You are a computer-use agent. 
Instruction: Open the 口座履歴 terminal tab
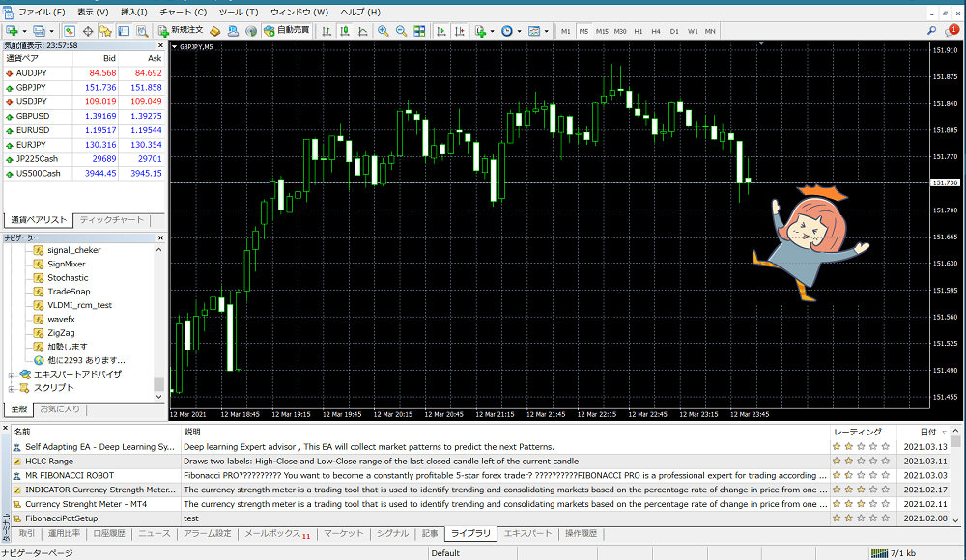[x=108, y=534]
